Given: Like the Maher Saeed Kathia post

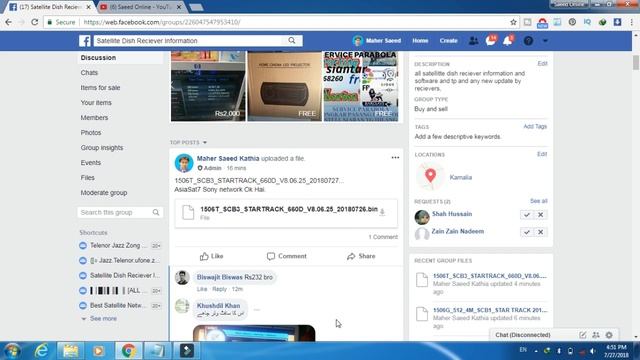Looking at the screenshot, I should pos(211,256).
